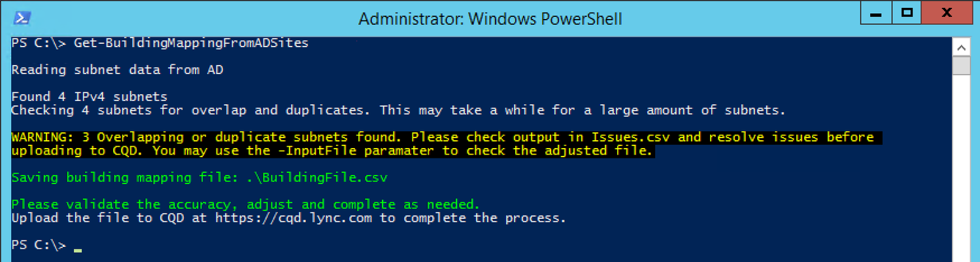Click the 'Reading subnet data from AD' line

(117, 69)
